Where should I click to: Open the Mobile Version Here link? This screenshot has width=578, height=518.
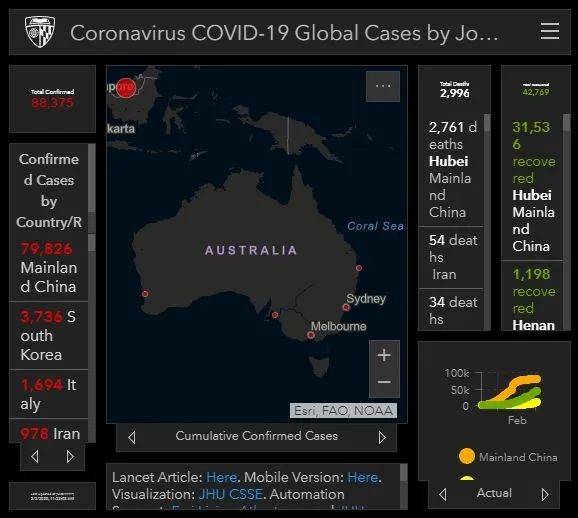click(x=363, y=477)
